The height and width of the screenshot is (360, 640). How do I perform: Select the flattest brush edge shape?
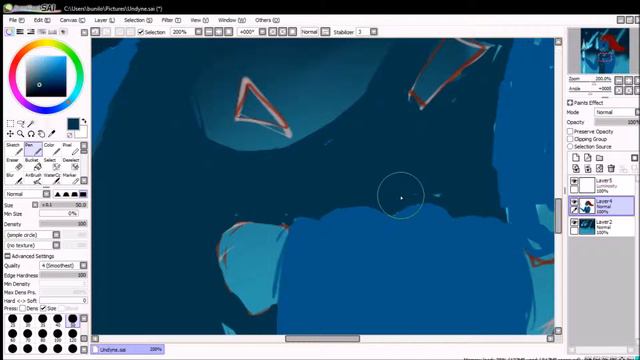pyautogui.click(x=83, y=194)
